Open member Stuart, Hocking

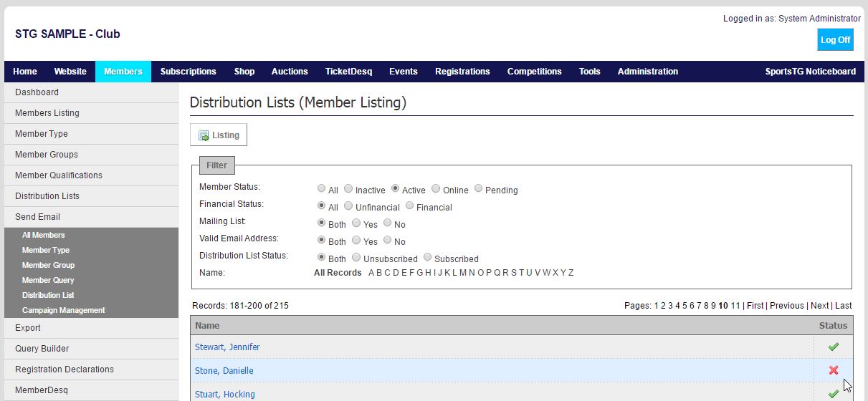coord(225,395)
